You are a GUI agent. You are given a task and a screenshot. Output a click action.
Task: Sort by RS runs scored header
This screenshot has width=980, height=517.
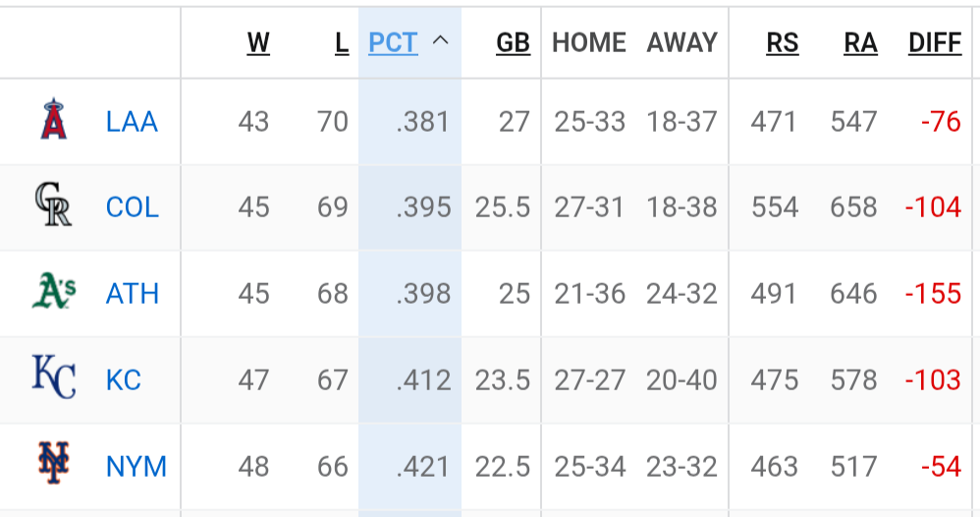point(783,42)
